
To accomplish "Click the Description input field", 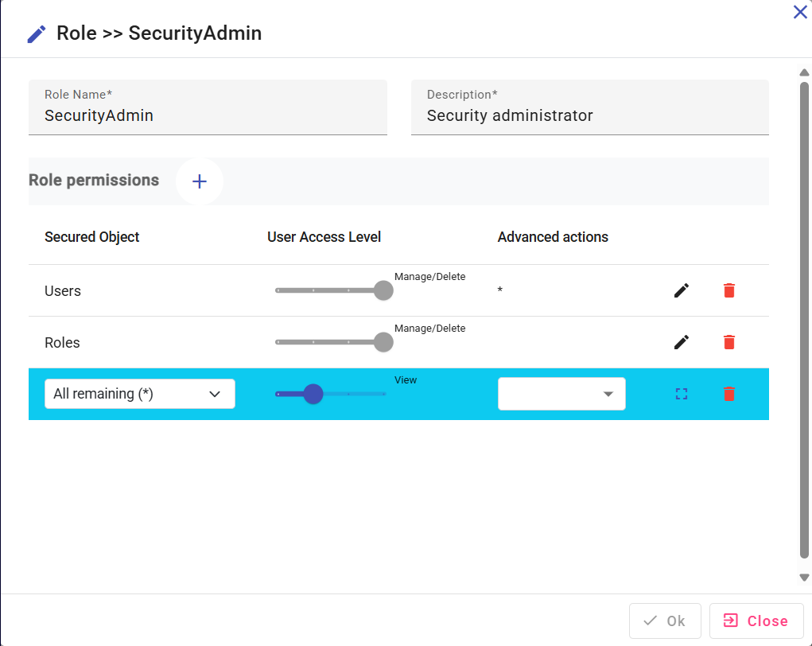I will 589,115.
